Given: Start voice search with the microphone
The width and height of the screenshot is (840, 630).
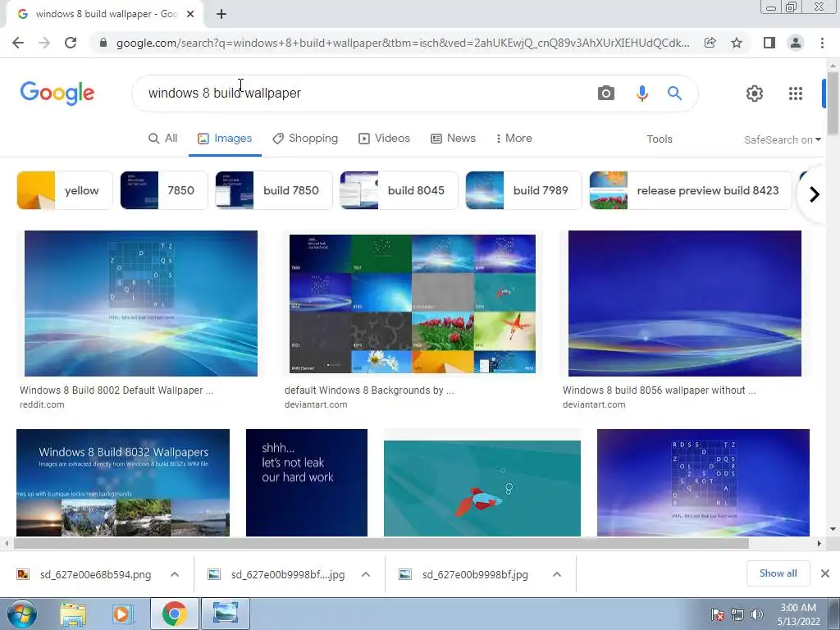Looking at the screenshot, I should (641, 94).
